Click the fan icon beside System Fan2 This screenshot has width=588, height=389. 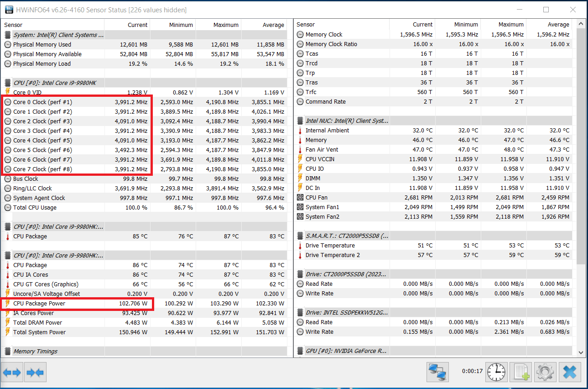click(x=300, y=217)
